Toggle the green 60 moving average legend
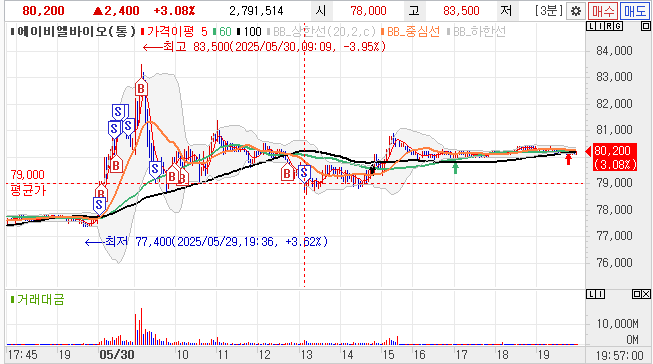The image size is (653, 364). point(222,32)
